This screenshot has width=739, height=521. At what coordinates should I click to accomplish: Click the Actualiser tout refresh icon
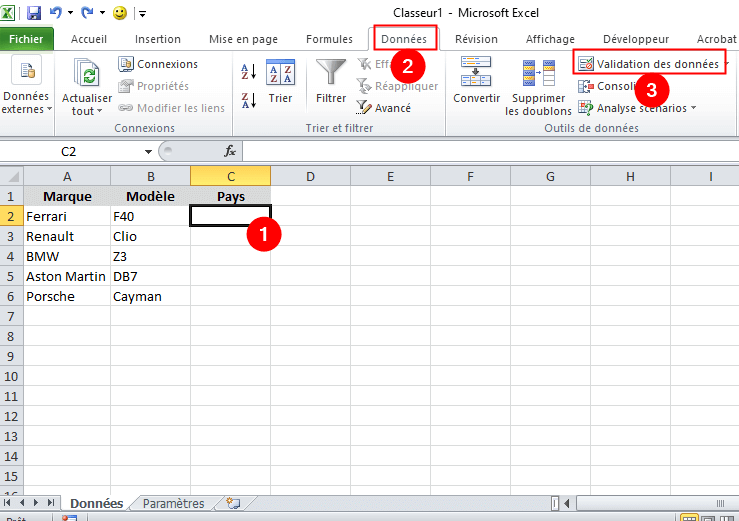tap(87, 87)
